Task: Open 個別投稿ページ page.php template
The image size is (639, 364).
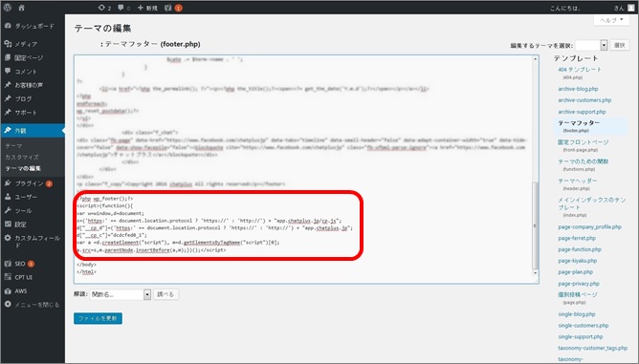Action: [577, 294]
